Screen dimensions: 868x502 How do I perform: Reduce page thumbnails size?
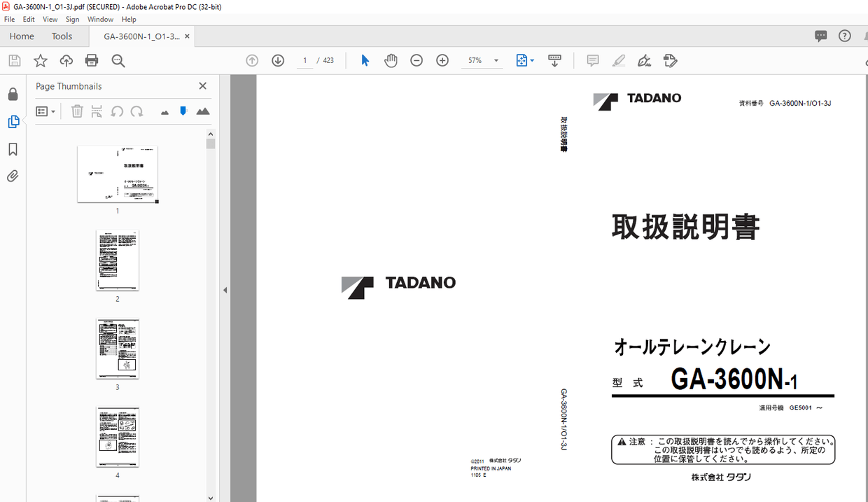[162, 111]
